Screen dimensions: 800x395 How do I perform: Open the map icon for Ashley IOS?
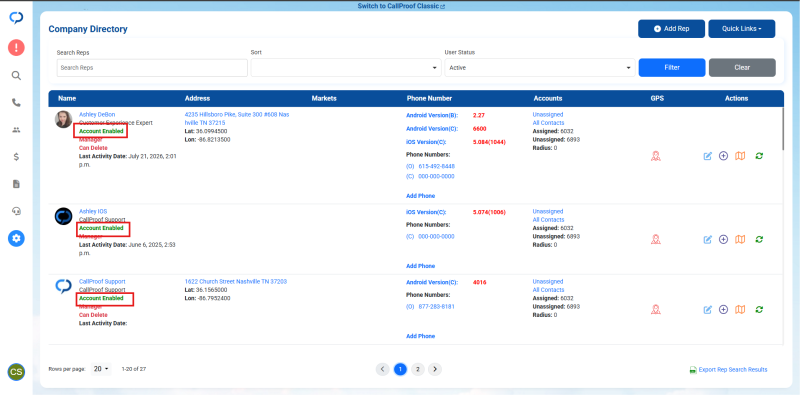740,239
